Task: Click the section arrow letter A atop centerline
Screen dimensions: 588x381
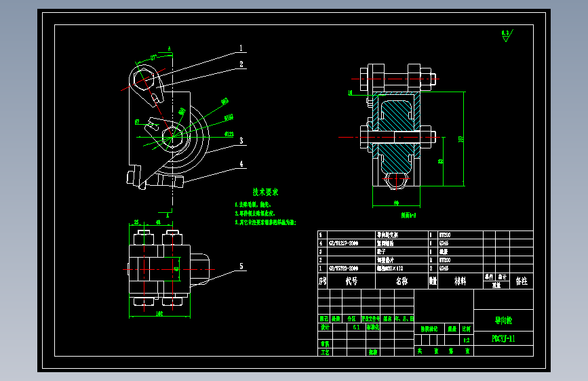Action: click(169, 49)
